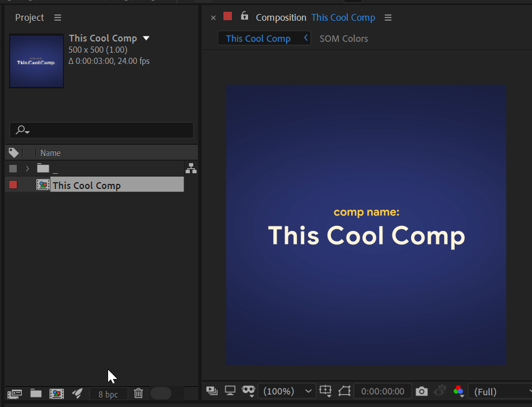Click the This Cool Comp title text in viewer

click(366, 235)
